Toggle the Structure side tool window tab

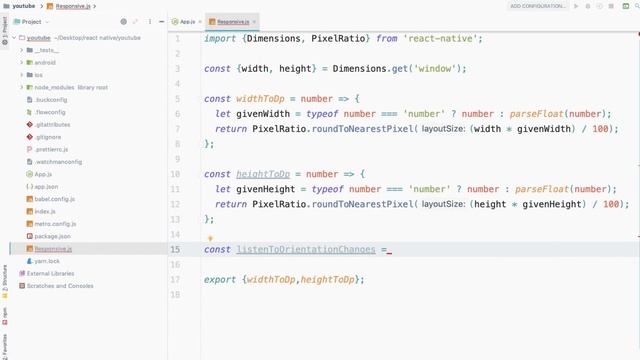[x=5, y=281]
